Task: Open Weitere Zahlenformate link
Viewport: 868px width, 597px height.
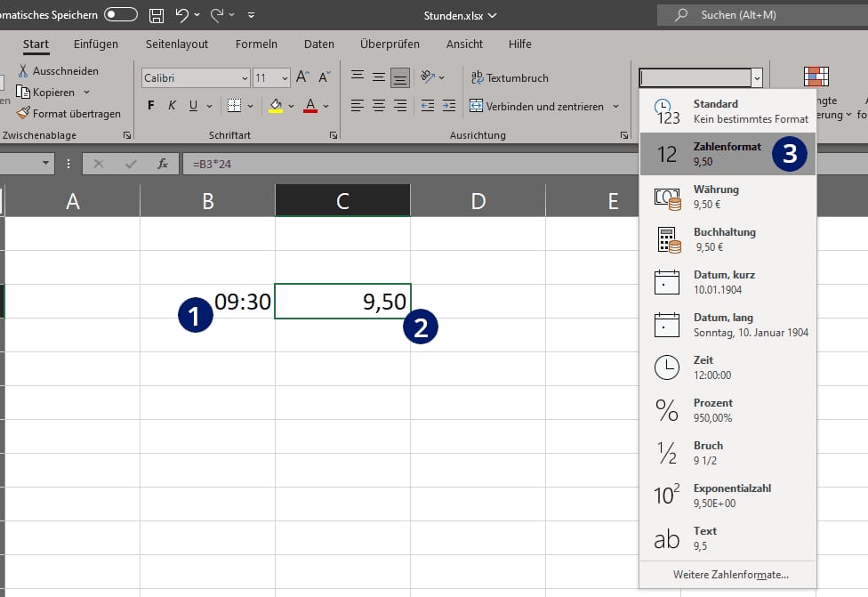Action: click(x=731, y=575)
